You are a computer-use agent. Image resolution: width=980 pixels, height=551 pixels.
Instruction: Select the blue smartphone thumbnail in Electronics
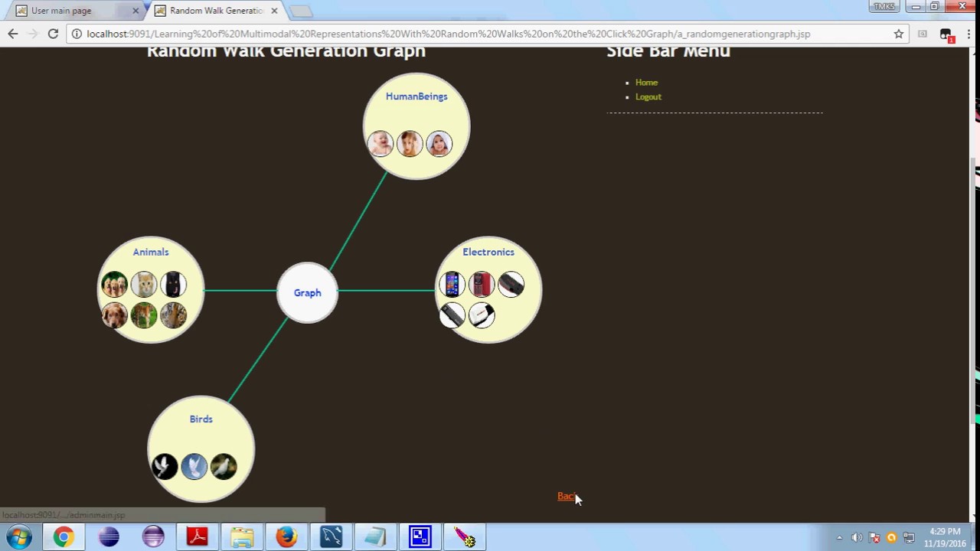[452, 285]
